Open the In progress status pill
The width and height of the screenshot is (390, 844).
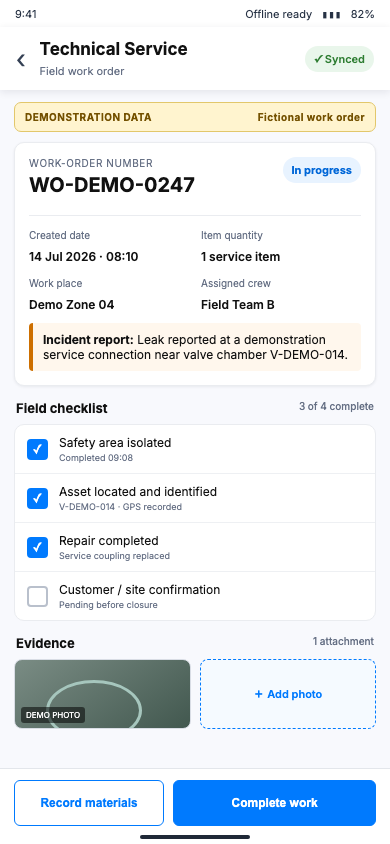pos(322,170)
